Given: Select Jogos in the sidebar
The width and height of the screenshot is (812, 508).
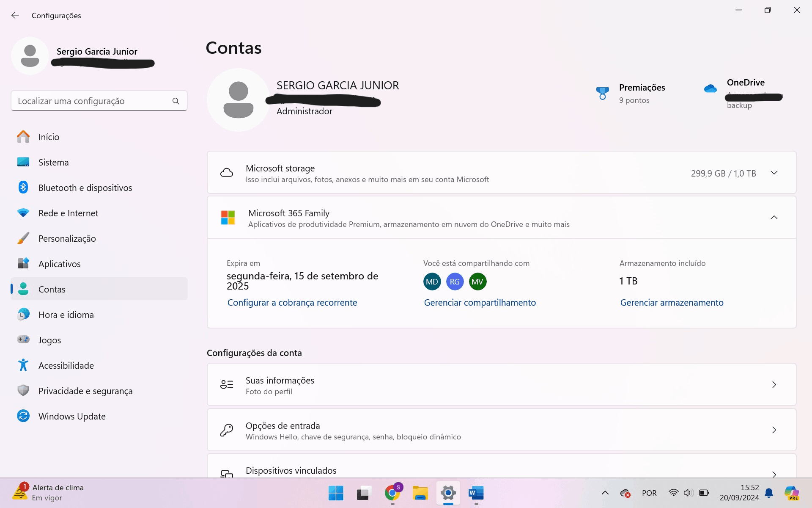Looking at the screenshot, I should (99, 340).
